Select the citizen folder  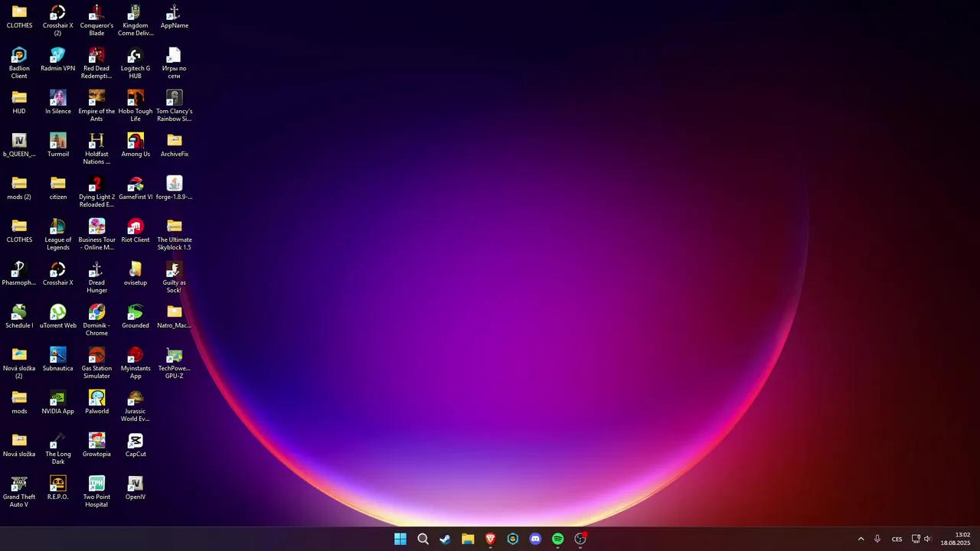point(58,188)
